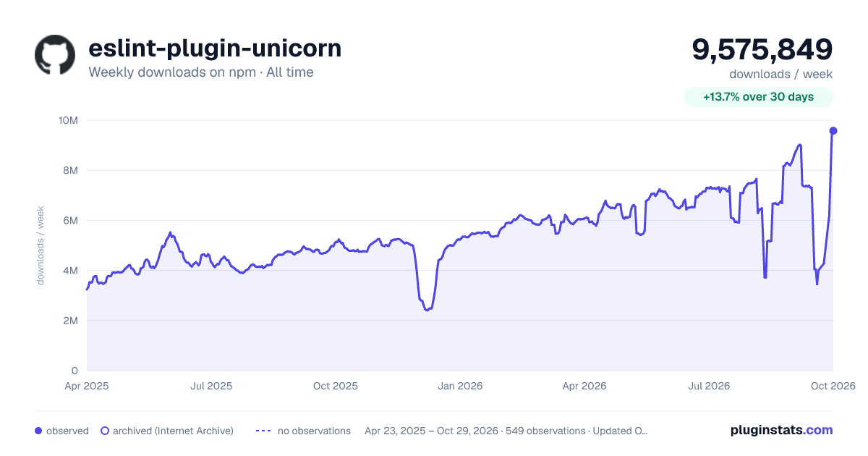868x456 pixels.
Task: Click the 0 y-axis label
Action: (x=75, y=371)
